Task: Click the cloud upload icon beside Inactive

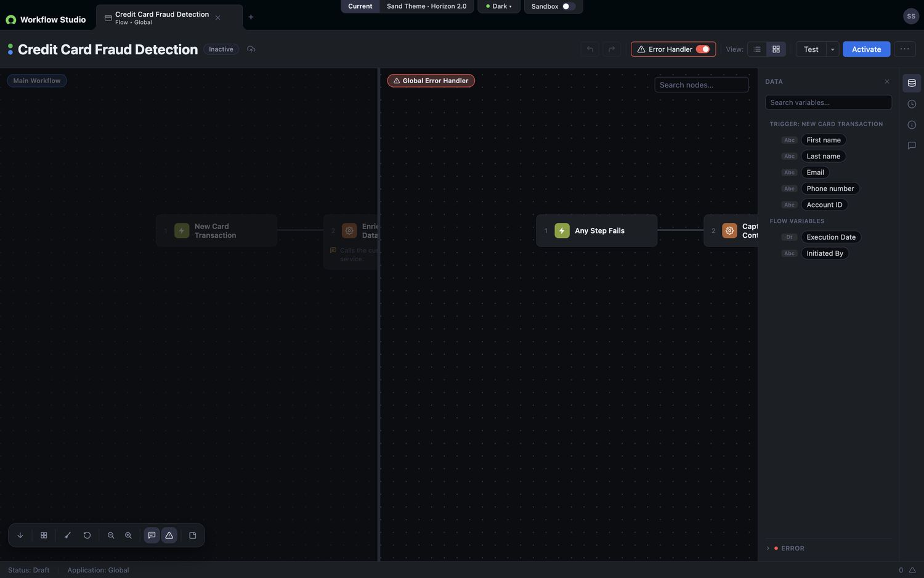Action: coord(251,49)
